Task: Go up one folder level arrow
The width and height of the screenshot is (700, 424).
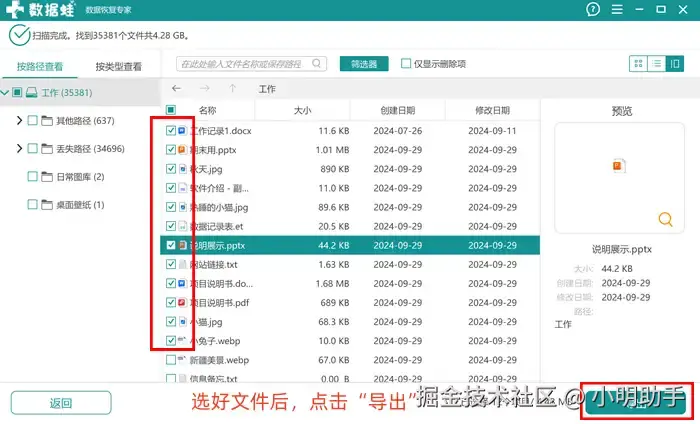Action: point(233,88)
